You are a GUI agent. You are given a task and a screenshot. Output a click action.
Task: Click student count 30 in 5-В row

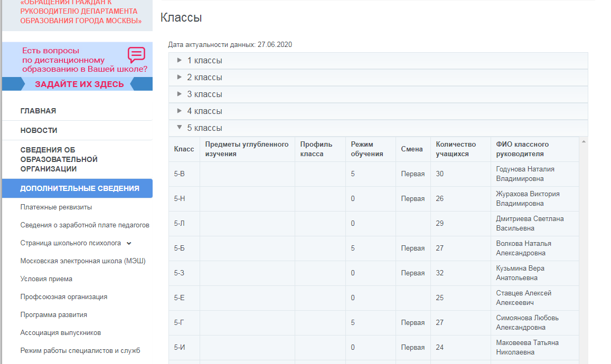[x=439, y=174]
